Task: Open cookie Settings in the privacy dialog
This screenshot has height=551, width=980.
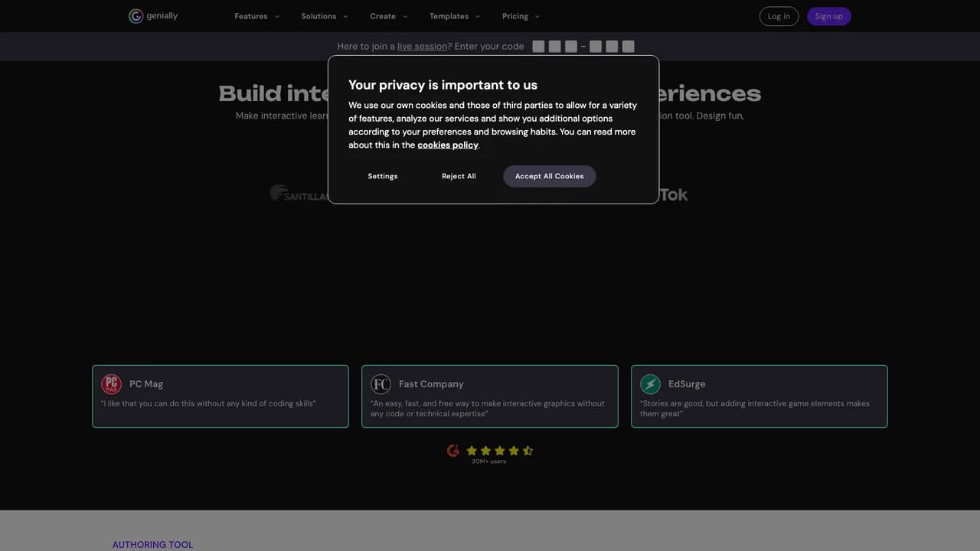Action: (x=383, y=176)
